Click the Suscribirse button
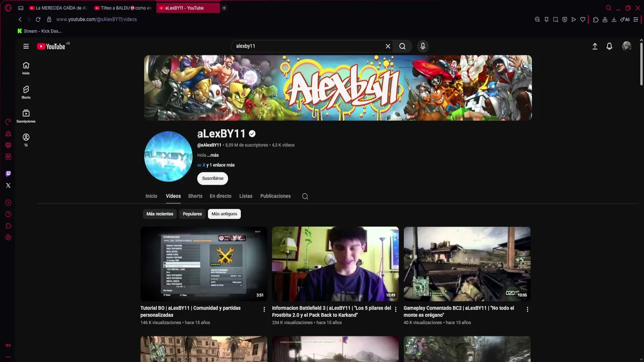Viewport: 644px width, 362px height. tap(213, 178)
